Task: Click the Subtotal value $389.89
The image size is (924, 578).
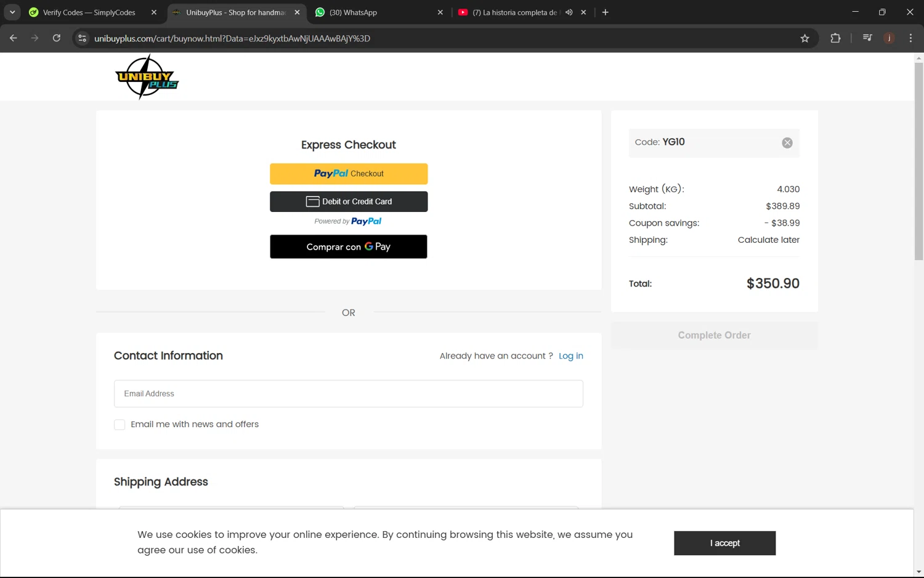Action: pos(782,206)
